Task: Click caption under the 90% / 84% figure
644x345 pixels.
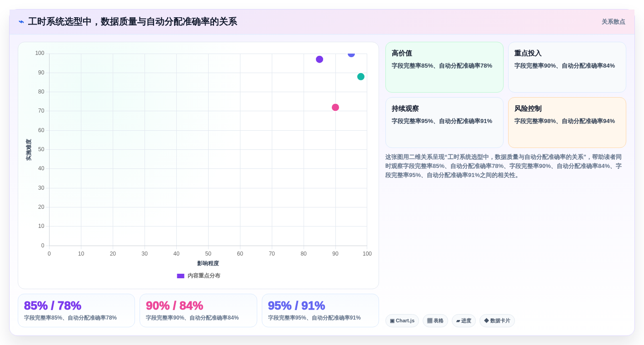Action: (192, 318)
